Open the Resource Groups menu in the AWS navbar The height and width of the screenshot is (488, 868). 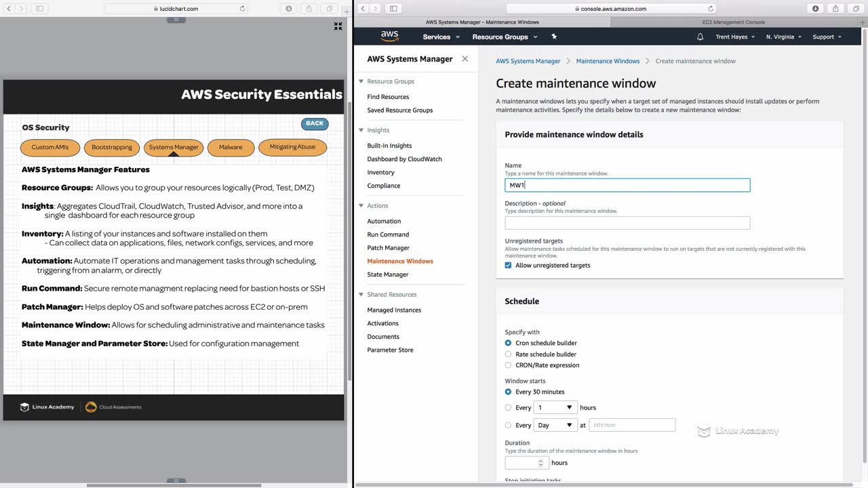click(x=505, y=37)
